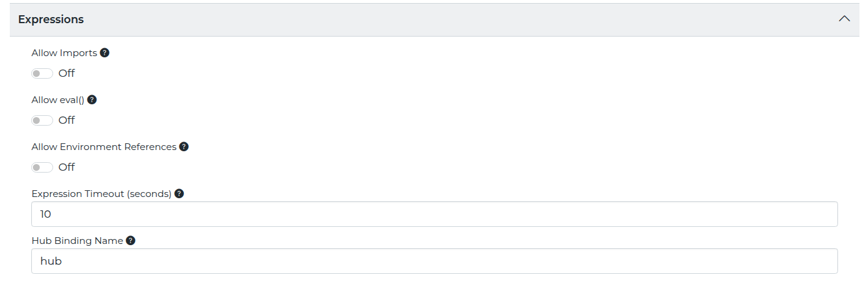Click the Allow Environment References label
Screen dimensions: 868x286
pos(104,147)
